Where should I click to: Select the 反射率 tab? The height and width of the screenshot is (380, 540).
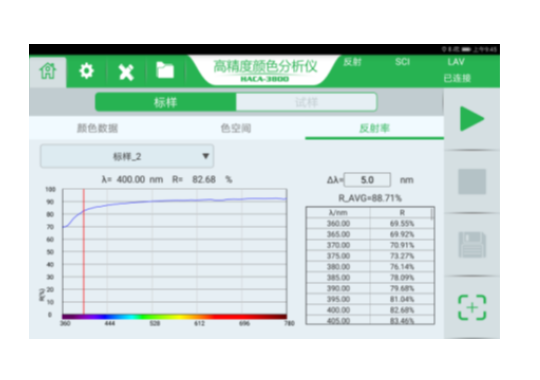click(374, 128)
